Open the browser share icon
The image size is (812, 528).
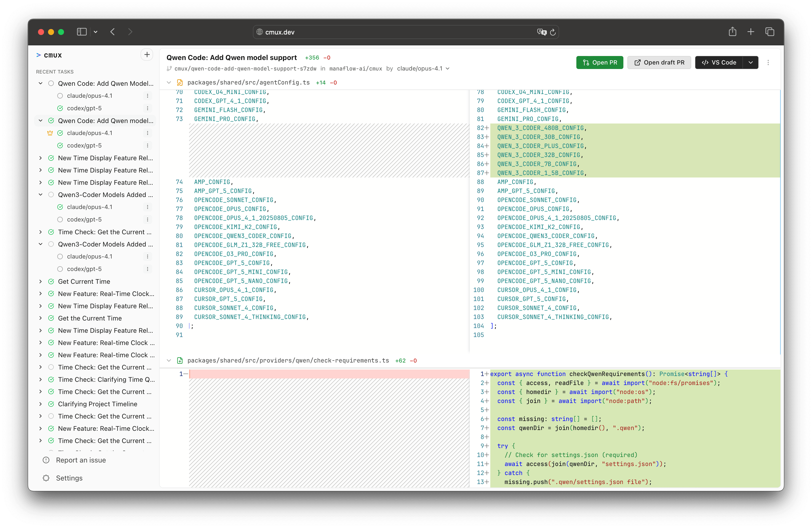coord(732,32)
